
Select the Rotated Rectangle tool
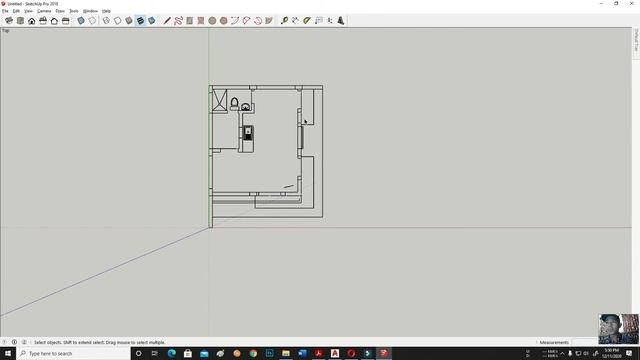tap(201, 20)
